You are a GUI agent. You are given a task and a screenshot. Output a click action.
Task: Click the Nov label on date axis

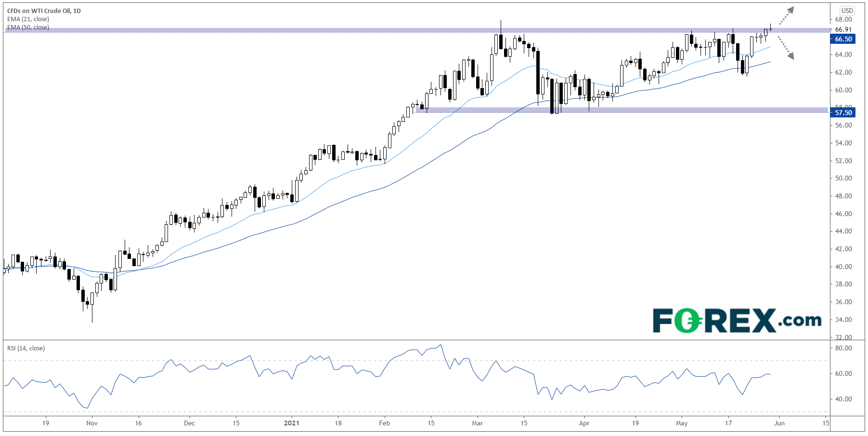pos(92,423)
